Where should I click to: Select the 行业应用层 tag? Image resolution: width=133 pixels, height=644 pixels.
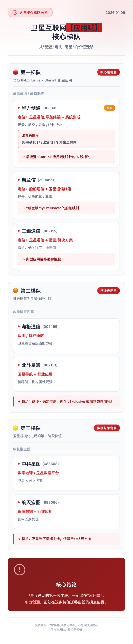tap(108, 291)
